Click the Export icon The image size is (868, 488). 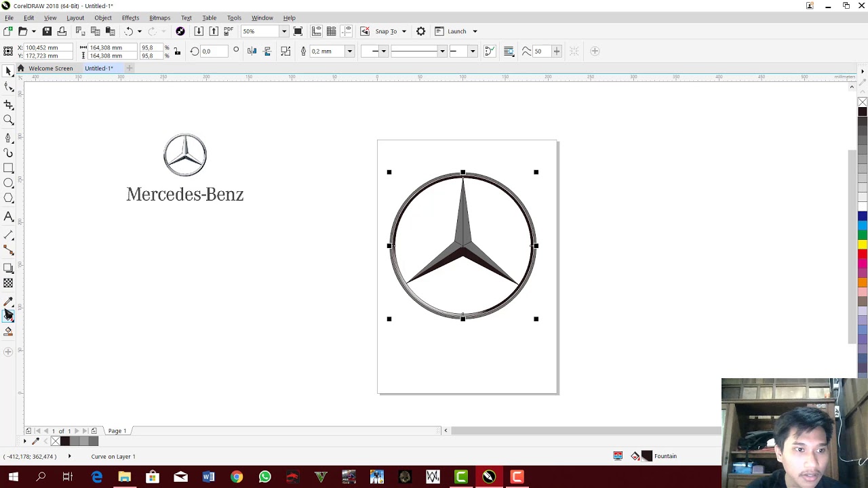pyautogui.click(x=214, y=31)
